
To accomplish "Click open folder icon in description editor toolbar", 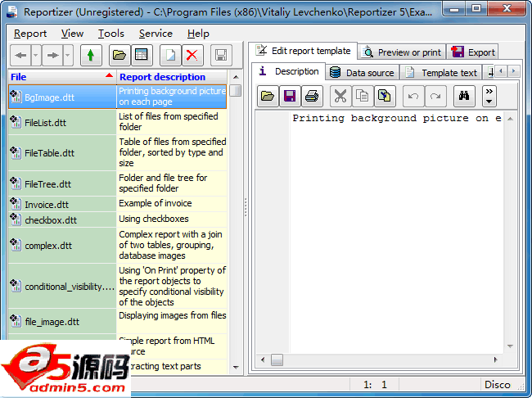I will point(268,96).
